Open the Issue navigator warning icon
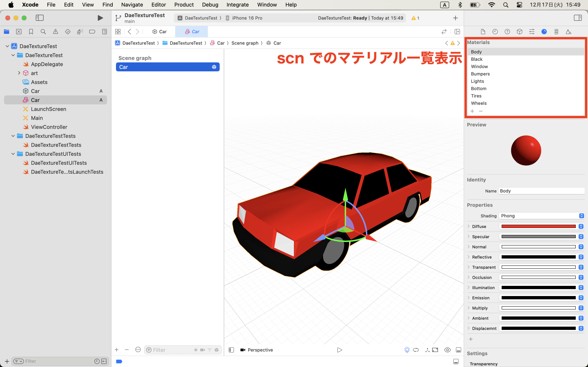This screenshot has height=367, width=588. point(55,32)
